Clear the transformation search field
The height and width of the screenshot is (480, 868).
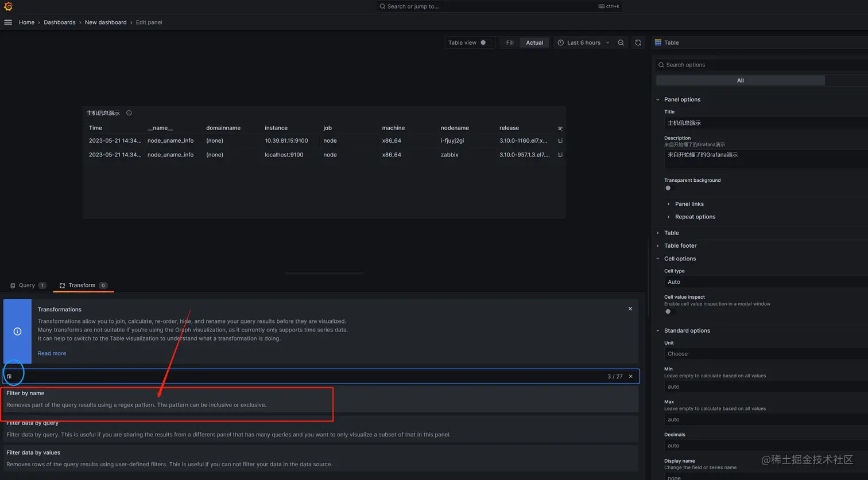pos(631,376)
